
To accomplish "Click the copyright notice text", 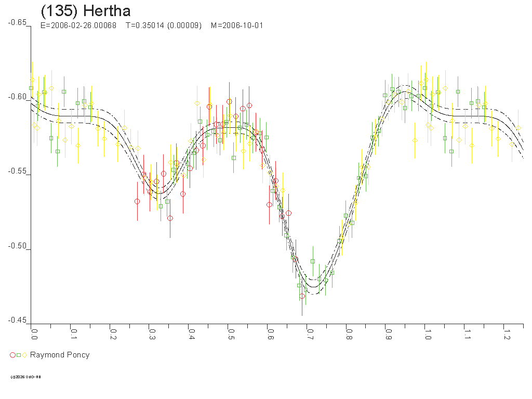I will (26, 377).
